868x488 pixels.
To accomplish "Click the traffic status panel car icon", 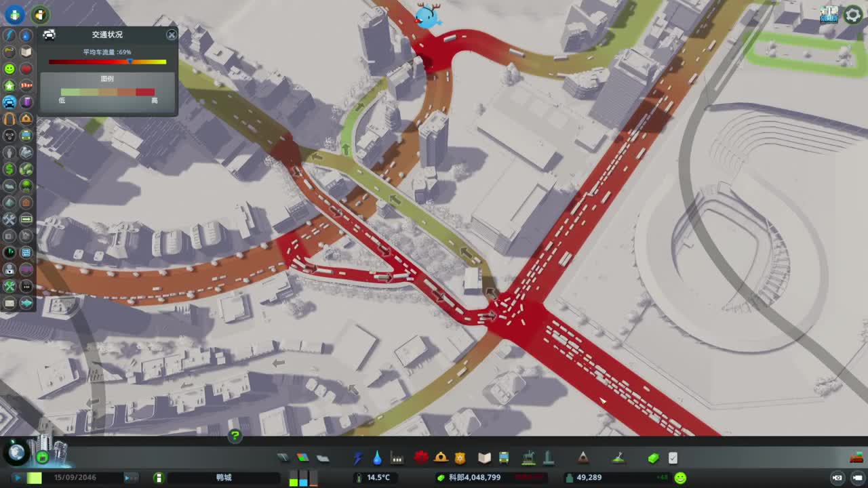I will (50, 35).
